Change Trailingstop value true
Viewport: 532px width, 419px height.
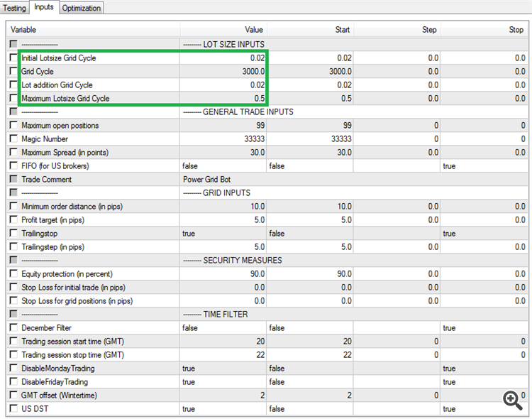tap(223, 233)
